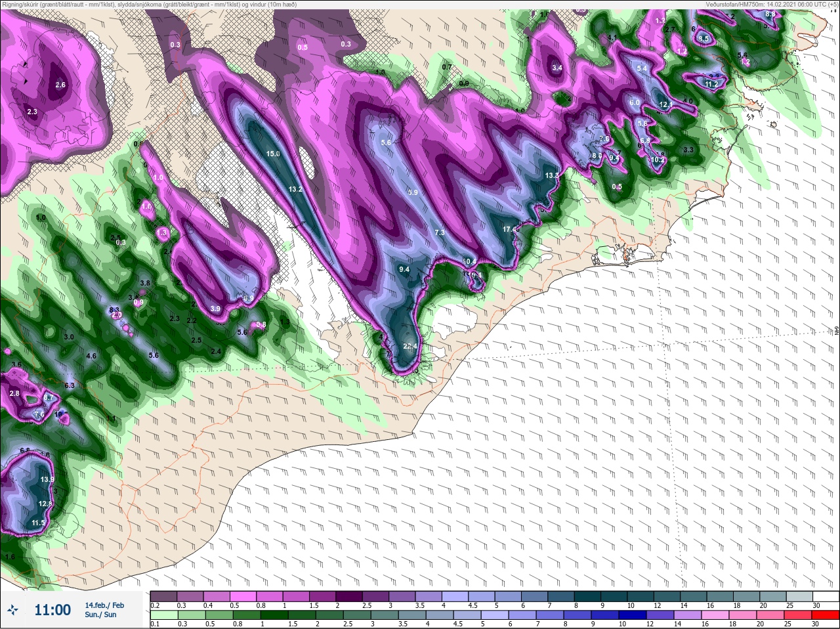This screenshot has height=629, width=840.
Task: Click the 11.5 precipitation value
Action: pyautogui.click(x=38, y=523)
